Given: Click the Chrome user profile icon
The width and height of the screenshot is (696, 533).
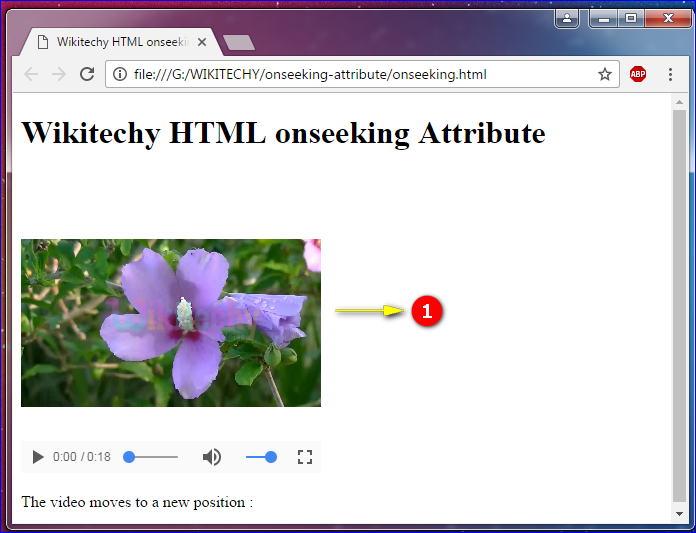Looking at the screenshot, I should [567, 18].
